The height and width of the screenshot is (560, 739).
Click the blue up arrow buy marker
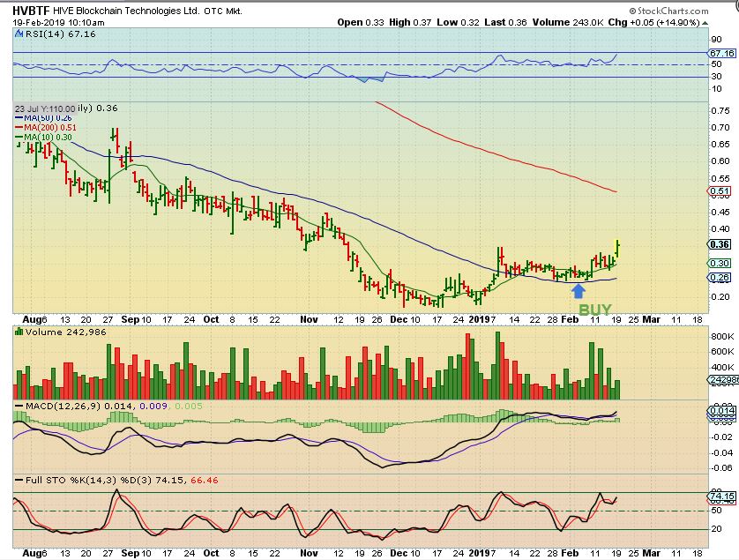pyautogui.click(x=579, y=290)
